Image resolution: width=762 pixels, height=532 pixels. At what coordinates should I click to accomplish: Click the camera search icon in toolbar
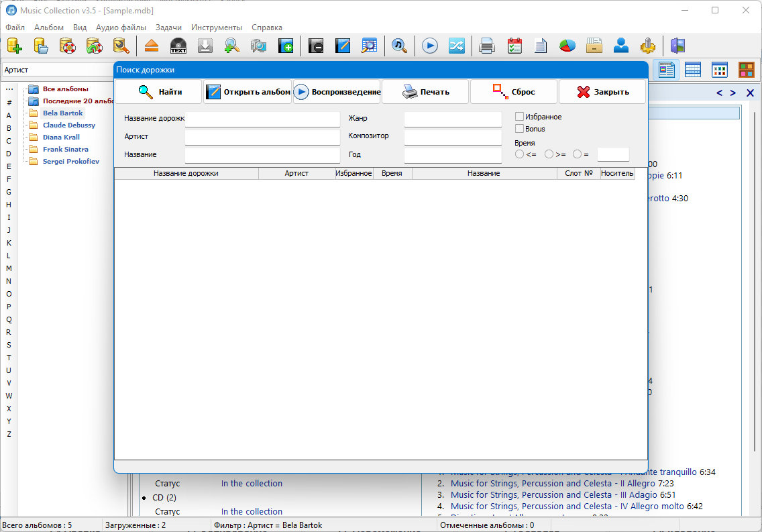258,46
